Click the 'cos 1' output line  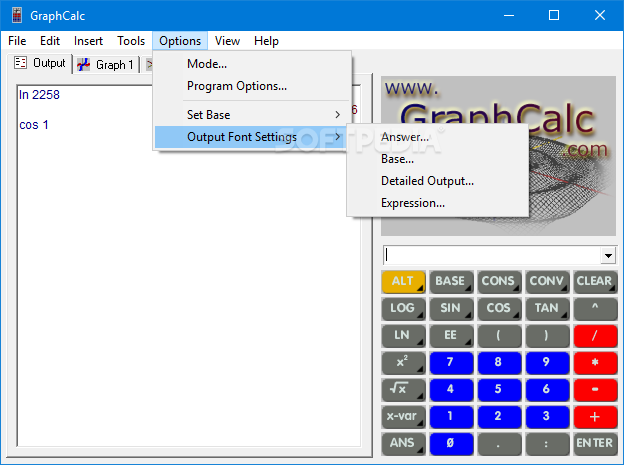point(34,125)
